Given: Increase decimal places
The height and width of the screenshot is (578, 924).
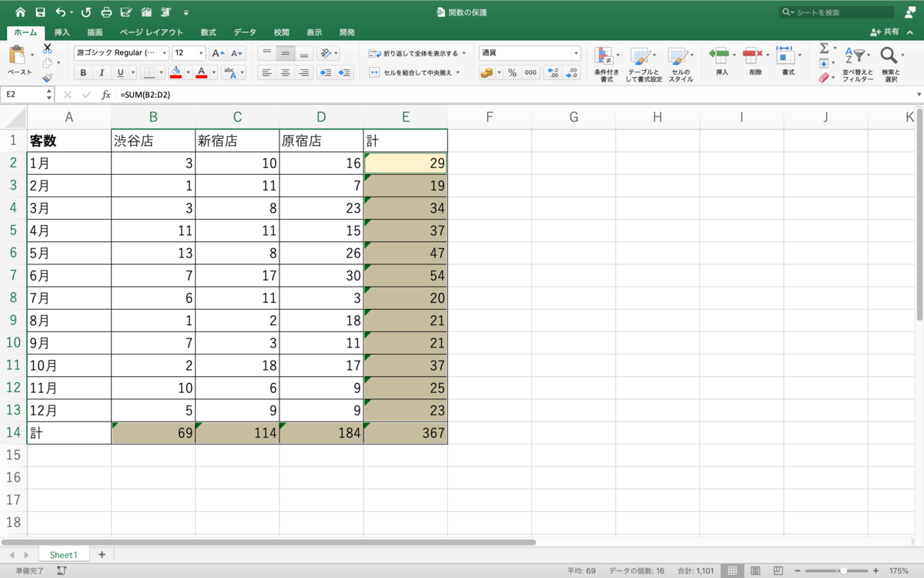Looking at the screenshot, I should [553, 72].
